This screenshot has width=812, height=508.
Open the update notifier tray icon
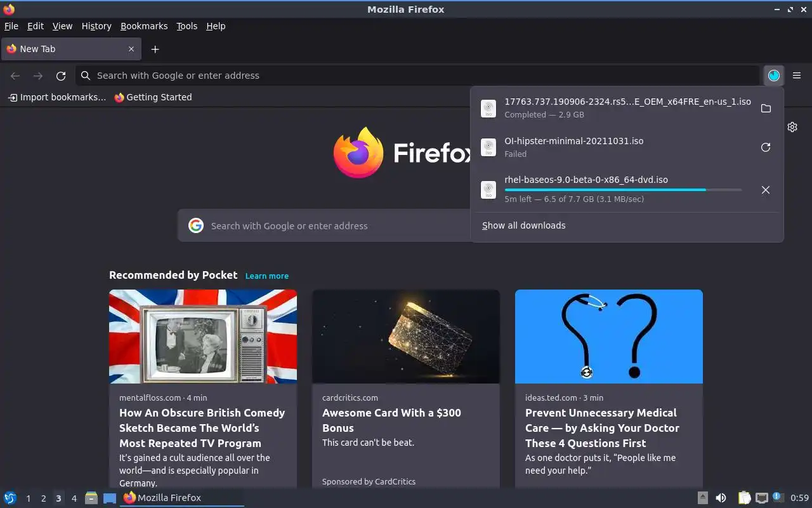pyautogui.click(x=778, y=498)
